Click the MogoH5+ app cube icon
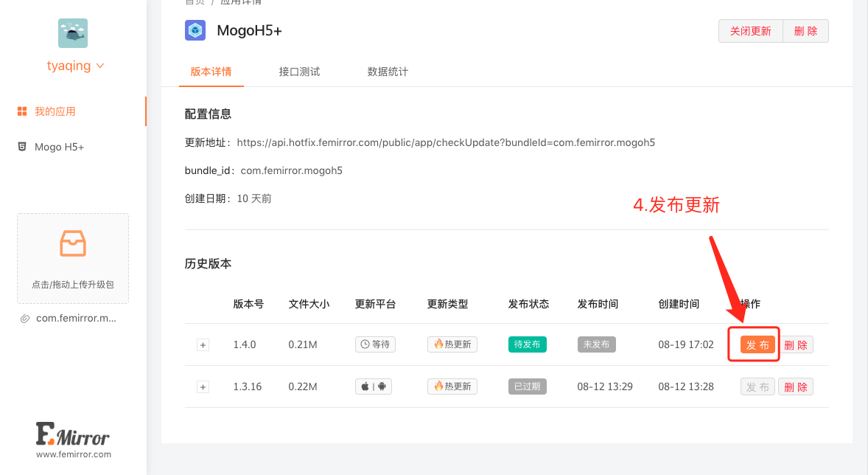The image size is (868, 475). (195, 30)
